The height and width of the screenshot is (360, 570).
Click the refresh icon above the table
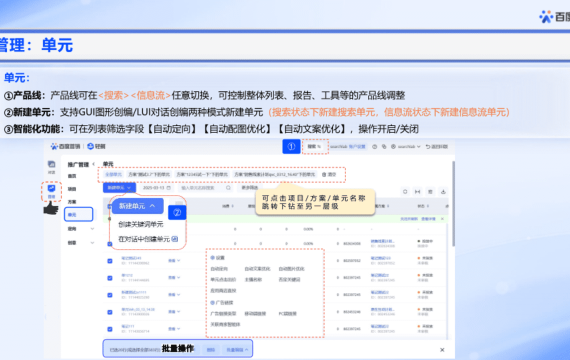click(x=405, y=192)
